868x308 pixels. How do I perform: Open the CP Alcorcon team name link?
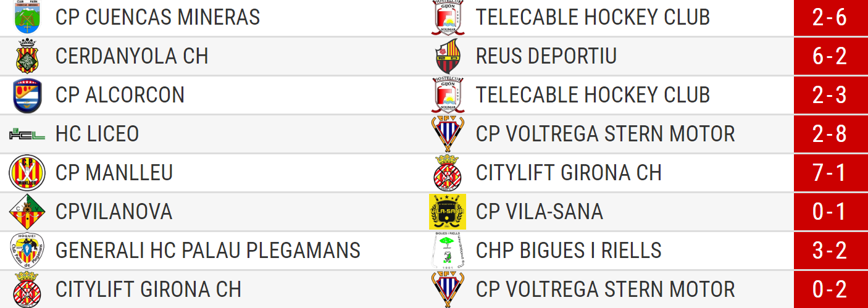120,95
